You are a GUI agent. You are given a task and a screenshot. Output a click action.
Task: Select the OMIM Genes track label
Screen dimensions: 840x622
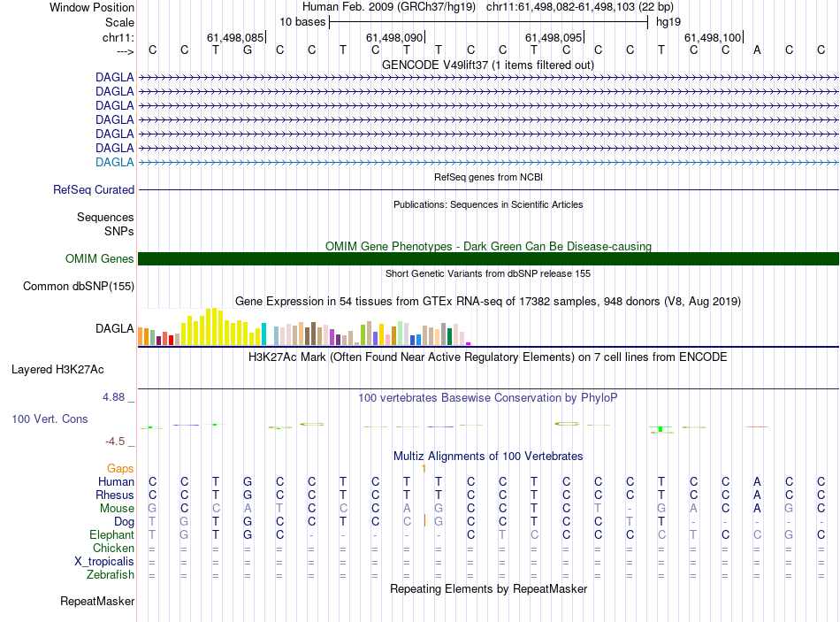[100, 259]
